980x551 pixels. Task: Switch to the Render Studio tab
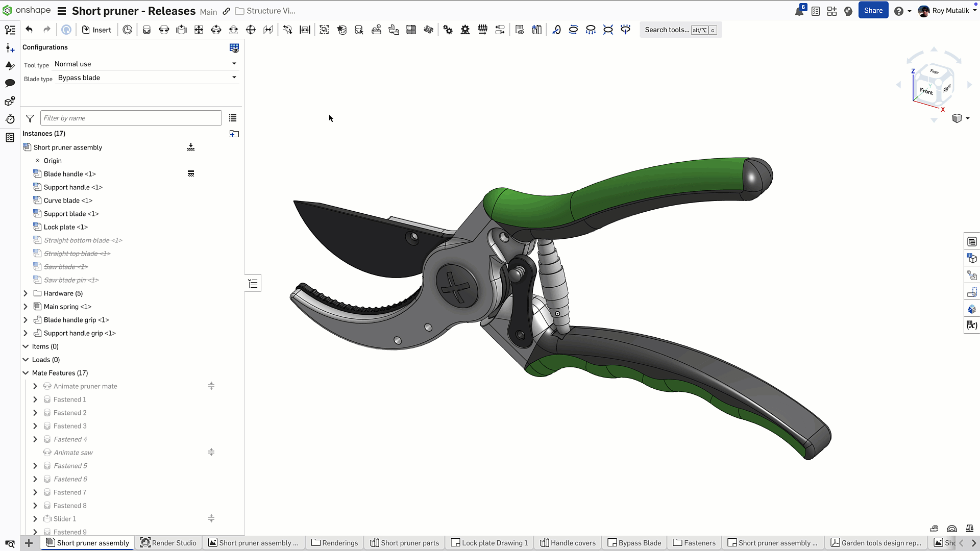click(168, 543)
